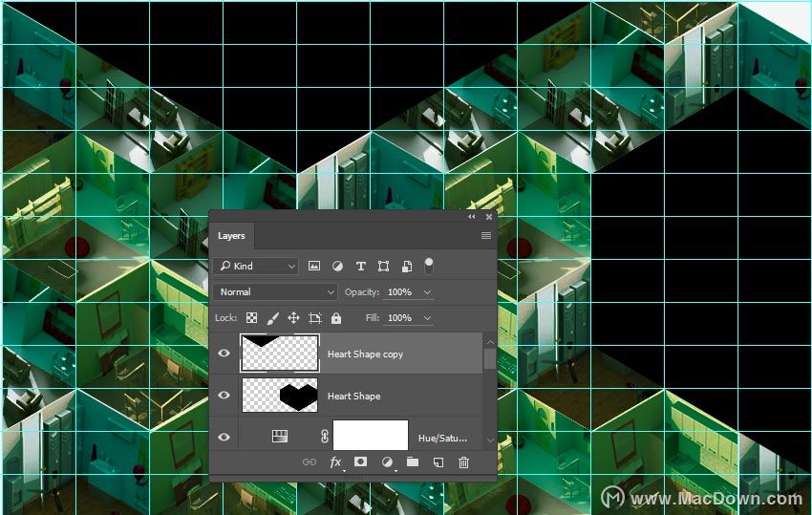This screenshot has width=812, height=515.
Task: Select the Heart Shape layer name
Action: (x=353, y=396)
